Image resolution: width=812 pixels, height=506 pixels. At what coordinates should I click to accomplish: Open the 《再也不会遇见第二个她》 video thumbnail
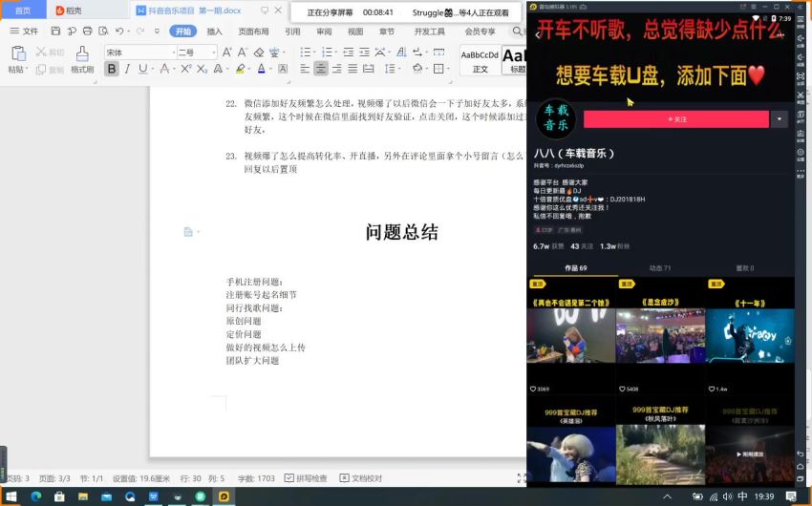point(571,336)
